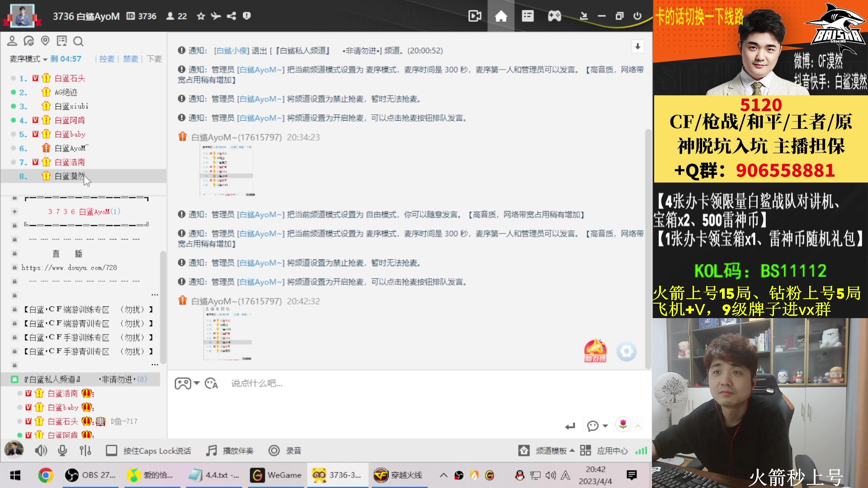Screen dimensions: 868x488
Task: Click the blue floating settings gear icon
Action: [x=627, y=352]
